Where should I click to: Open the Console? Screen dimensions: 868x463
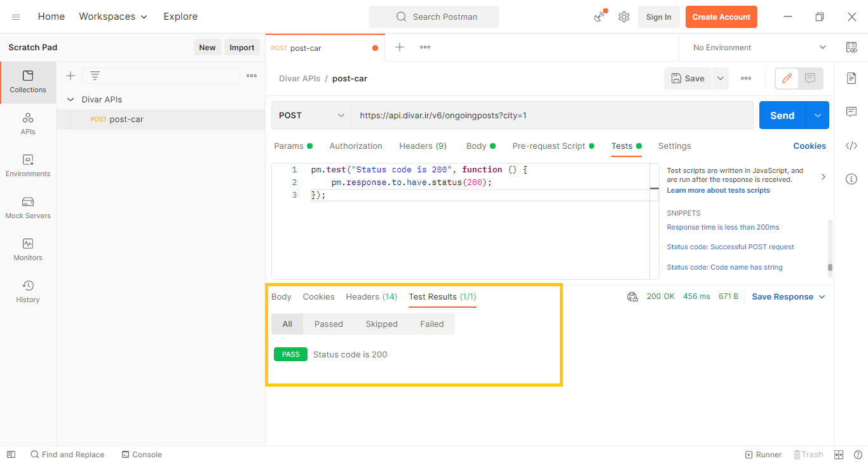(142, 455)
